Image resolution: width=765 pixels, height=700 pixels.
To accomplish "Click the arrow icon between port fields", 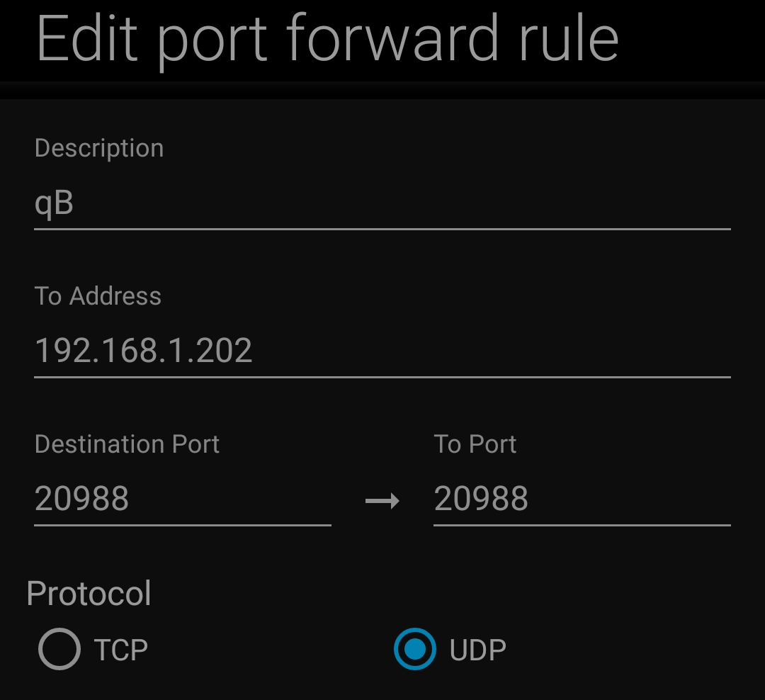I will click(x=382, y=502).
